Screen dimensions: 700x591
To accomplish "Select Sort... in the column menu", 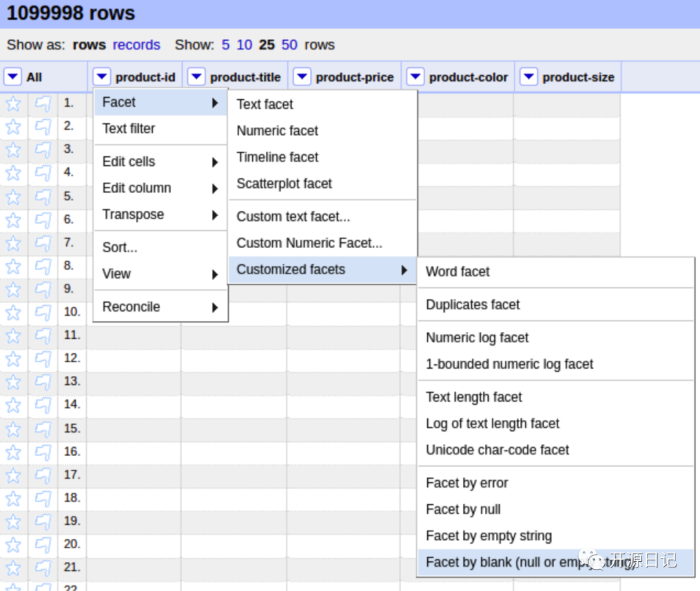I will (161, 248).
